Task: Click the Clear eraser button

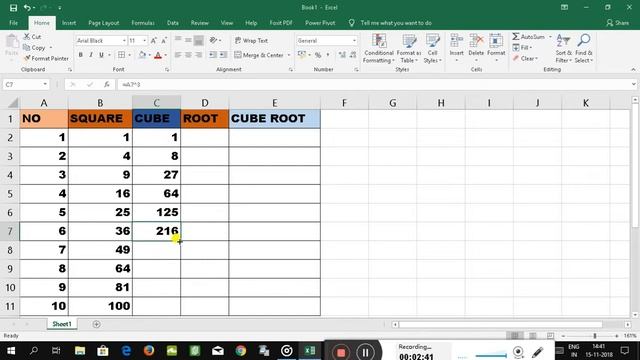Action: coord(525,58)
